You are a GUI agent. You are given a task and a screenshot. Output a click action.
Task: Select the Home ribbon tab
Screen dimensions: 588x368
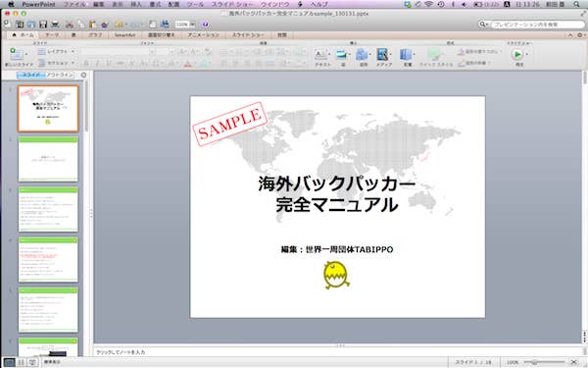[x=24, y=35]
